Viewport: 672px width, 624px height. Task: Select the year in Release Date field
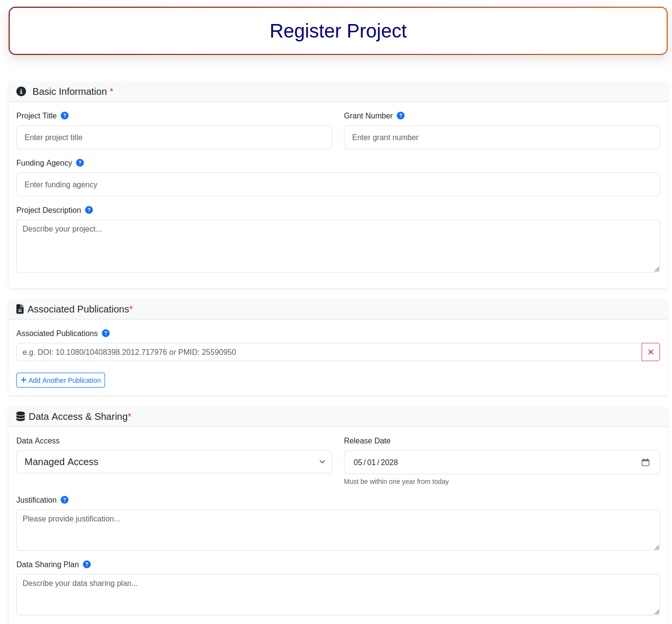[389, 462]
